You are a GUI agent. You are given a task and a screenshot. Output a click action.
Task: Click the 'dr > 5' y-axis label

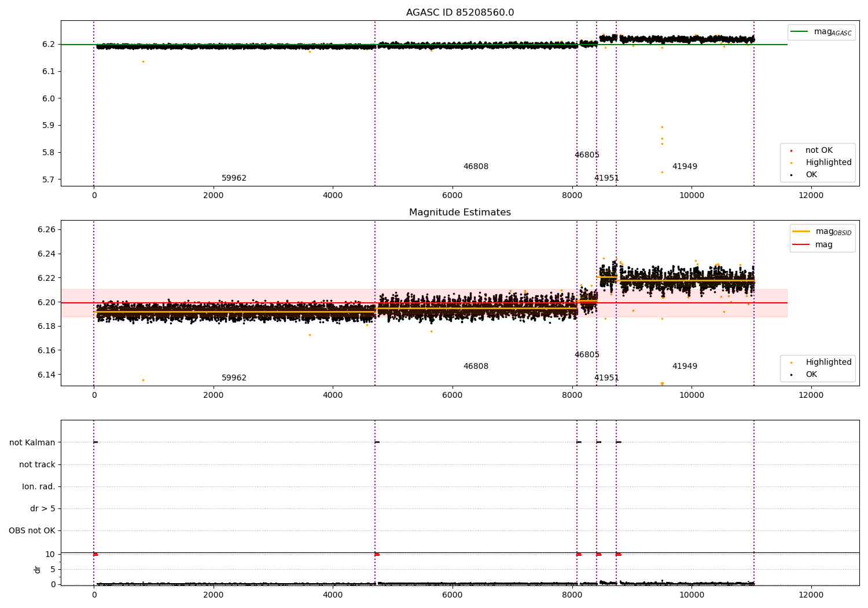[43, 509]
